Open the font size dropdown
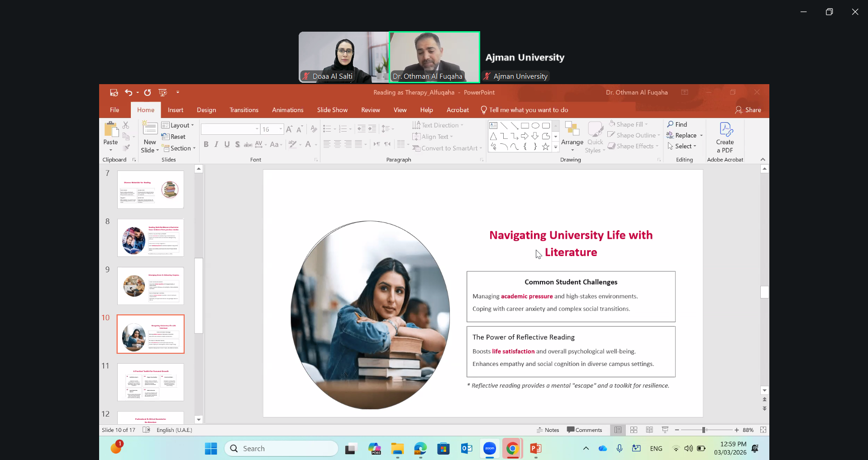The image size is (868, 460). pos(281,129)
